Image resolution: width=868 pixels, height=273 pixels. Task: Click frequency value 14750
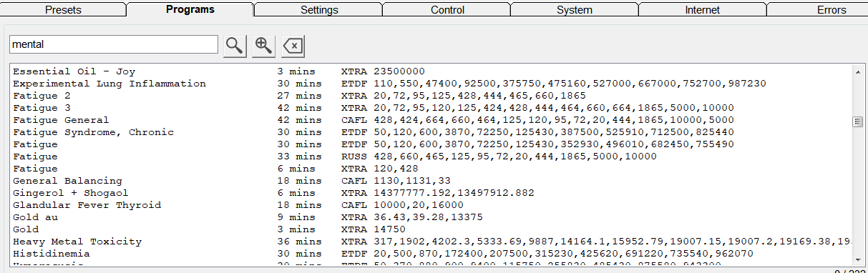click(x=389, y=229)
